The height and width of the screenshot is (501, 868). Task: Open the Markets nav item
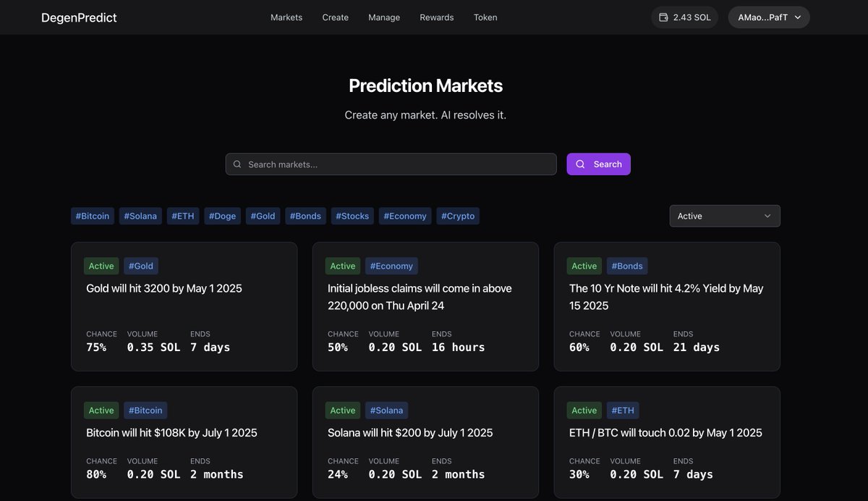coord(286,17)
